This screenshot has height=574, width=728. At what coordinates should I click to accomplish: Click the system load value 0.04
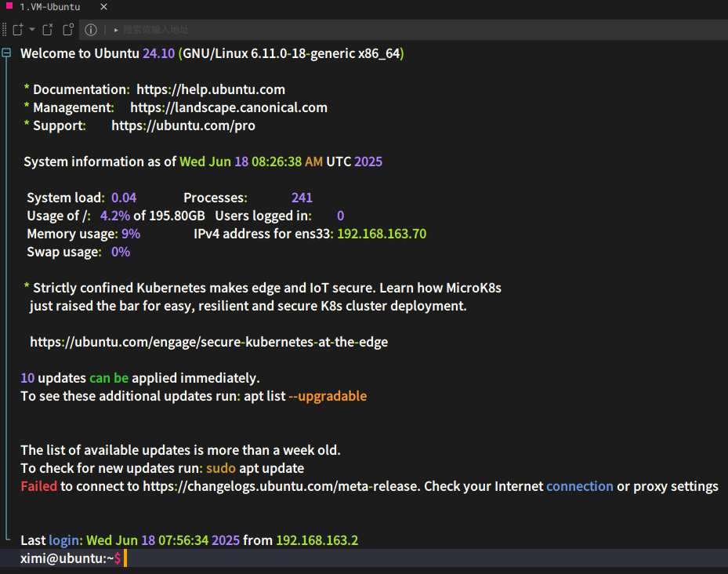click(x=124, y=198)
